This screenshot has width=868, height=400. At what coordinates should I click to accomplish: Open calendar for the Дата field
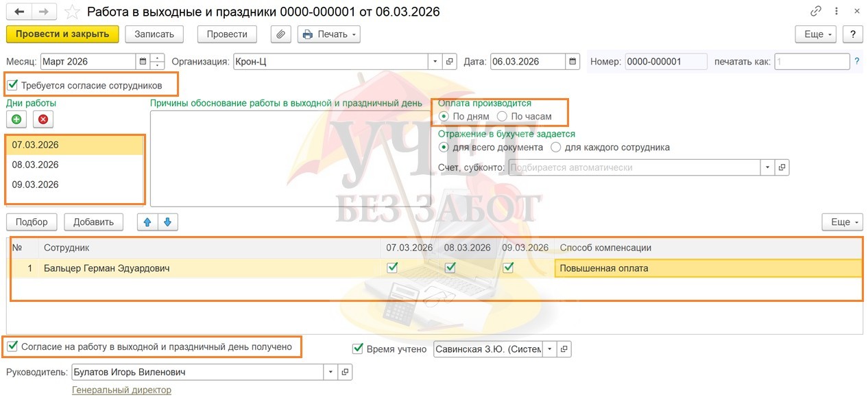pyautogui.click(x=572, y=62)
